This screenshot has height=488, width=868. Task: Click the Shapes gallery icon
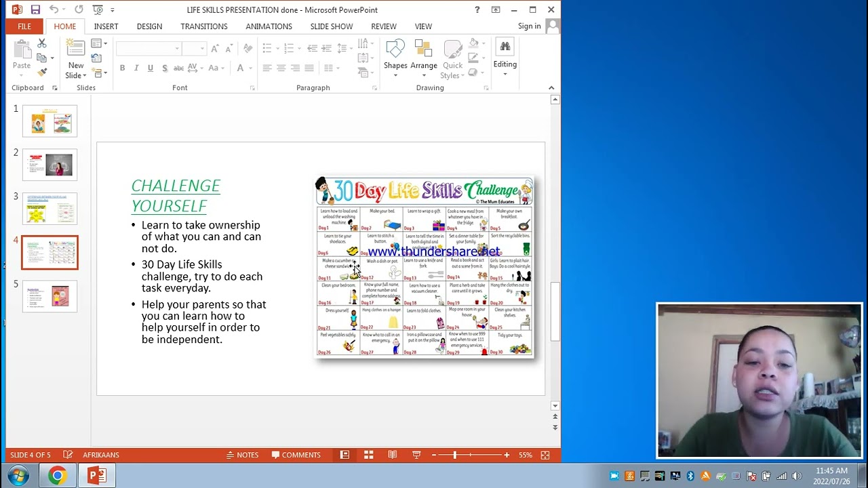(395, 49)
